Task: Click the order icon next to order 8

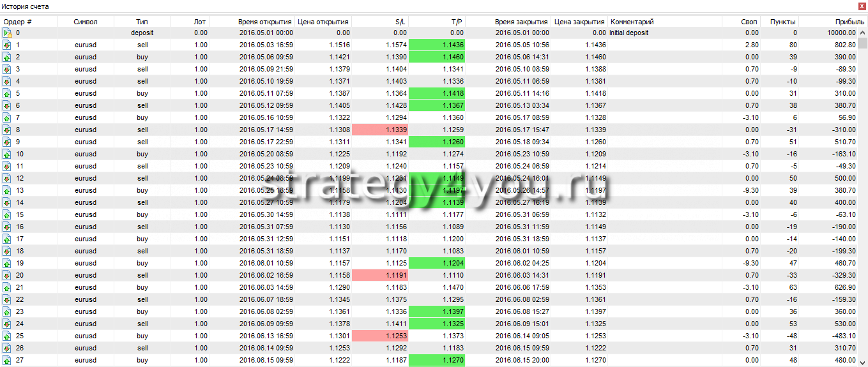Action: click(7, 130)
